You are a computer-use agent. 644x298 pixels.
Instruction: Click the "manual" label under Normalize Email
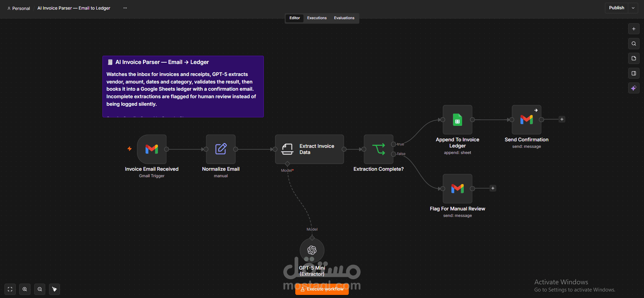221,176
